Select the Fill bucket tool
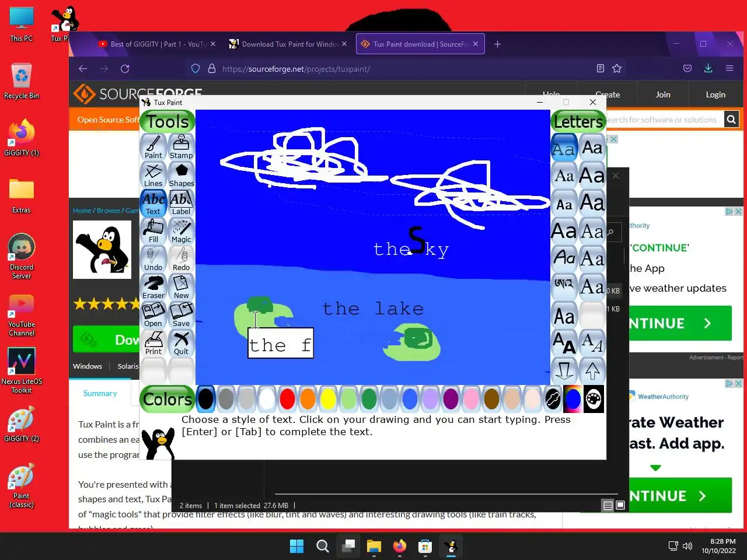This screenshot has height=560, width=747. pos(153,231)
